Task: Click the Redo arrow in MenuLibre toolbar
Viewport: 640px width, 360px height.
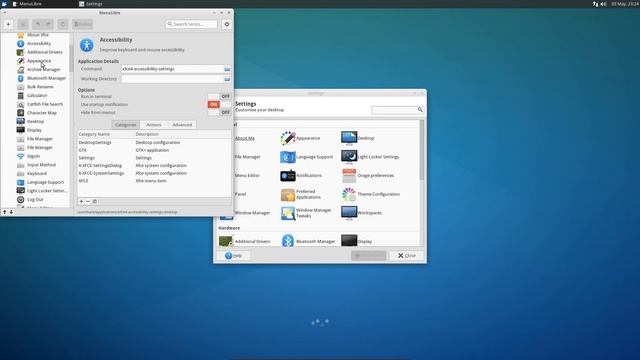Action: [48, 24]
